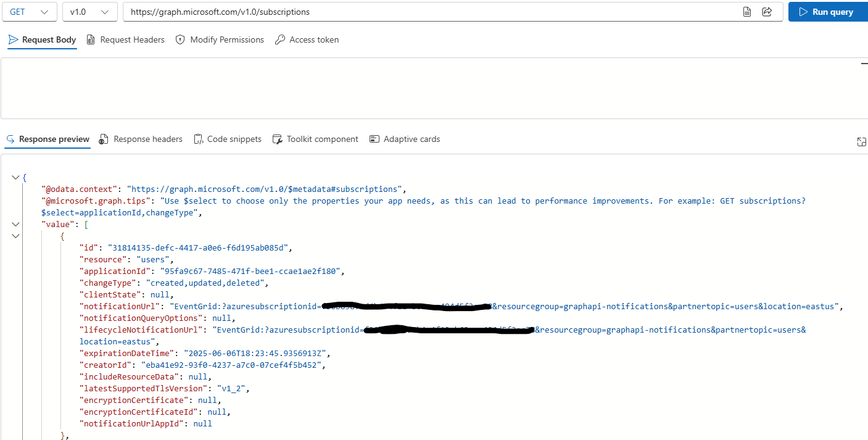The width and height of the screenshot is (868, 440).
Task: Click the "latestSupportedTlsVersion" key
Action: click(x=144, y=388)
